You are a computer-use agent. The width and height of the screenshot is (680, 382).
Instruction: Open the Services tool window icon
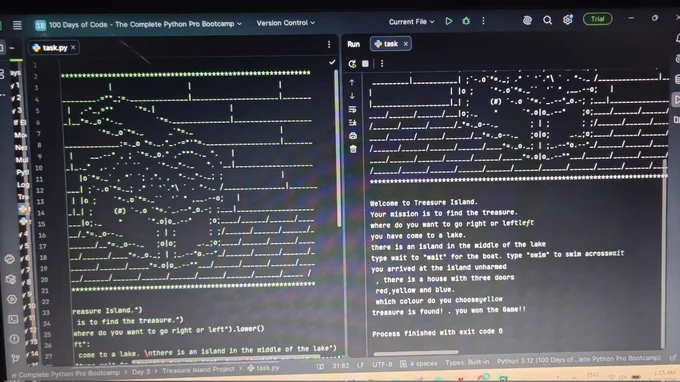[x=12, y=299]
